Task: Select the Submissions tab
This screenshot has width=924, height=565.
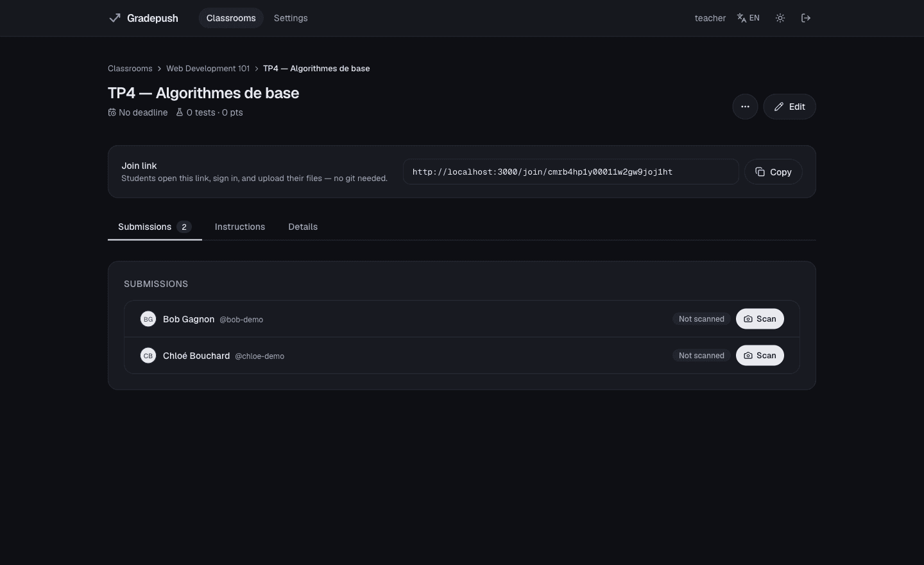Action: click(155, 227)
